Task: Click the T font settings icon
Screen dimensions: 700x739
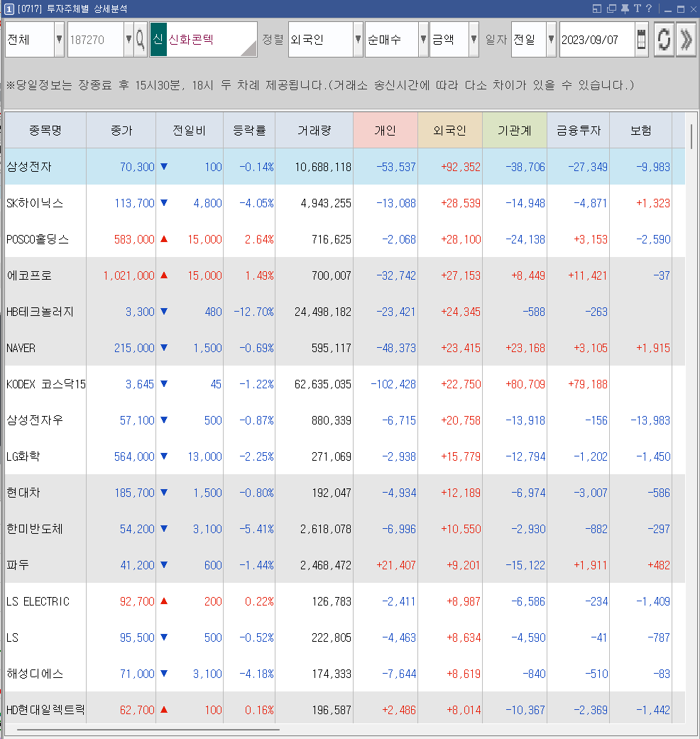Action: point(638,9)
